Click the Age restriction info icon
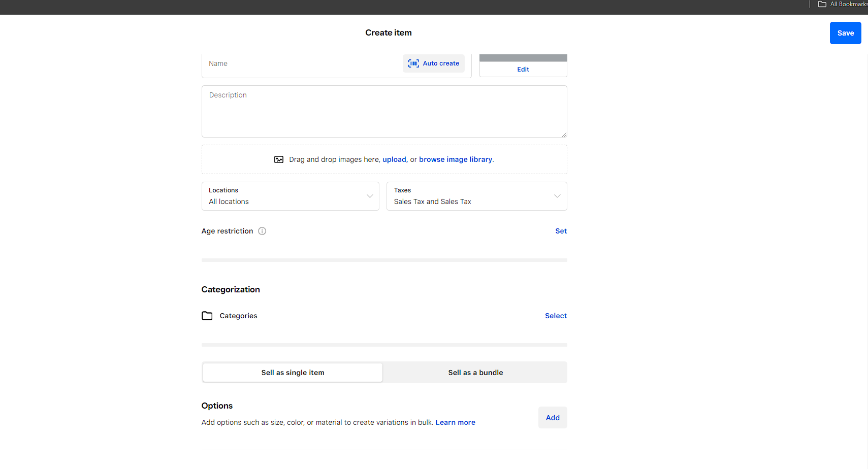Viewport: 868px width, 469px height. click(x=262, y=231)
